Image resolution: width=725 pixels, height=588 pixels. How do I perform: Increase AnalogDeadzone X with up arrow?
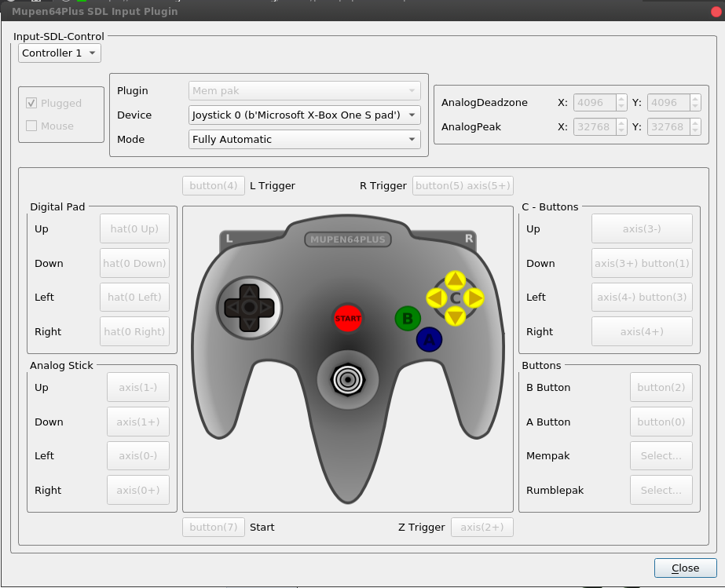621,98
